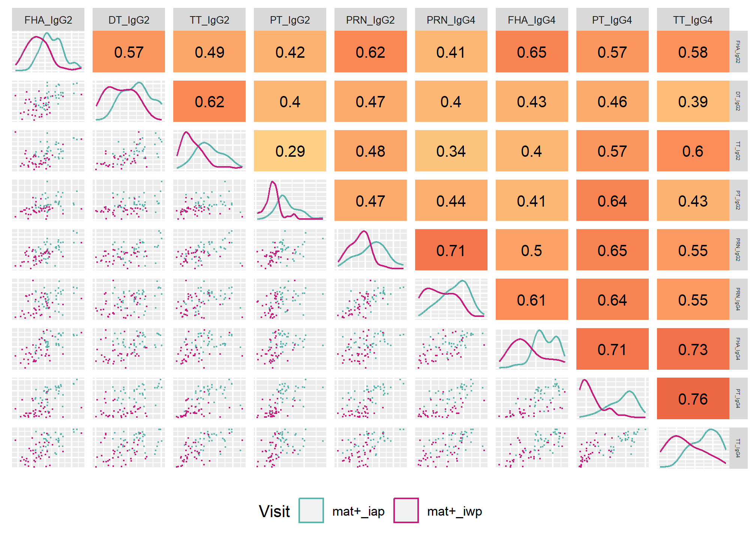Click the 0.73 correlation tile
756x540 pixels.
(x=693, y=349)
